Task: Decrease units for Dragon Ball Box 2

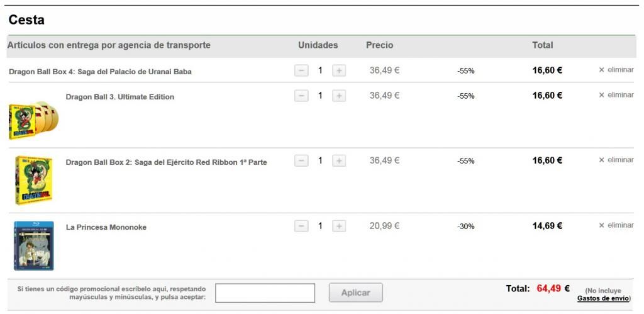Action: click(x=301, y=160)
